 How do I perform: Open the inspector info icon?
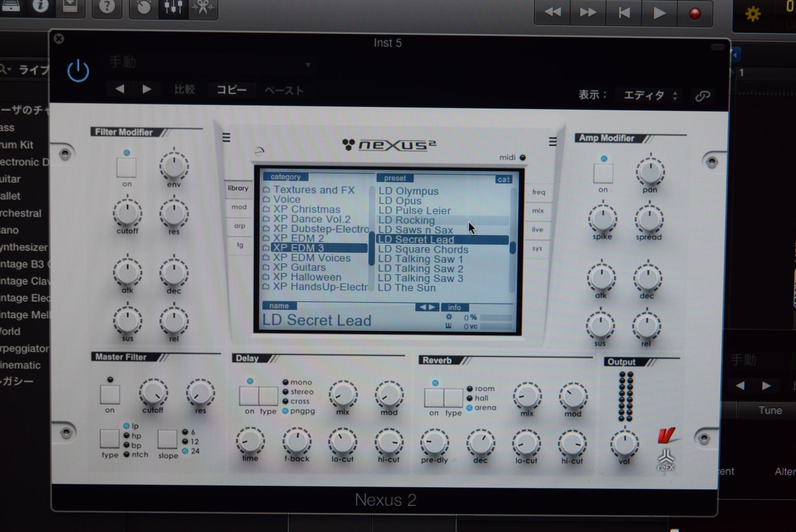[x=40, y=6]
